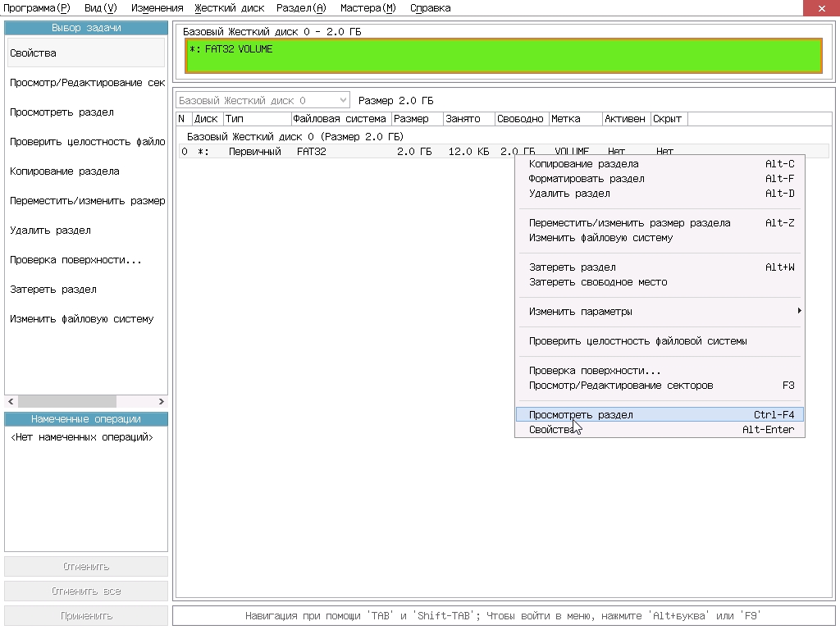Open the Программа menu
The image size is (840, 630).
pyautogui.click(x=37, y=8)
